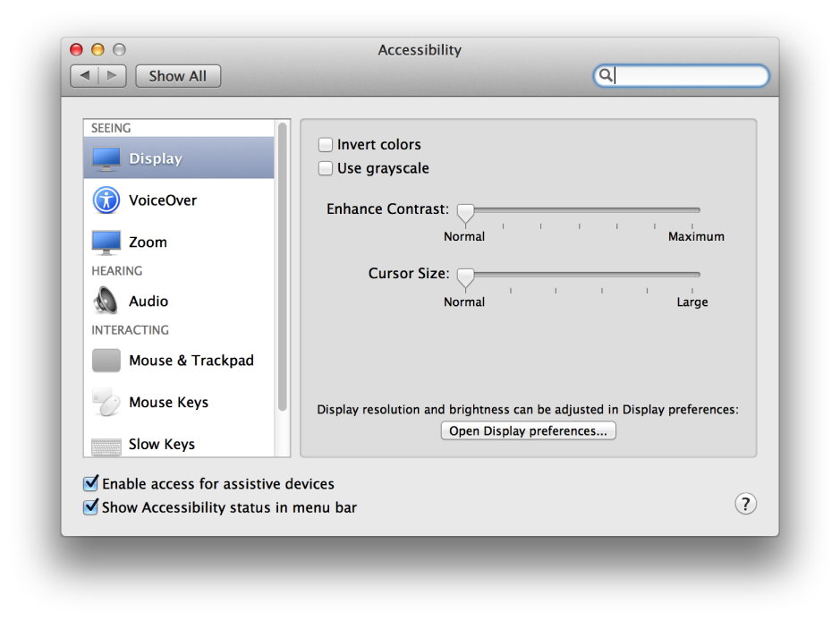
Task: Click the Cursor Size slider at Large end
Action: coord(694,276)
